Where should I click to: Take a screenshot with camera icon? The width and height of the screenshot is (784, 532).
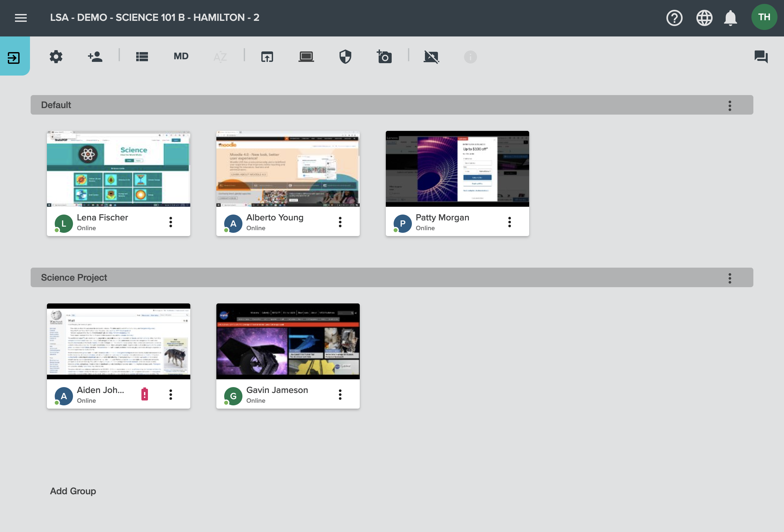coord(384,57)
